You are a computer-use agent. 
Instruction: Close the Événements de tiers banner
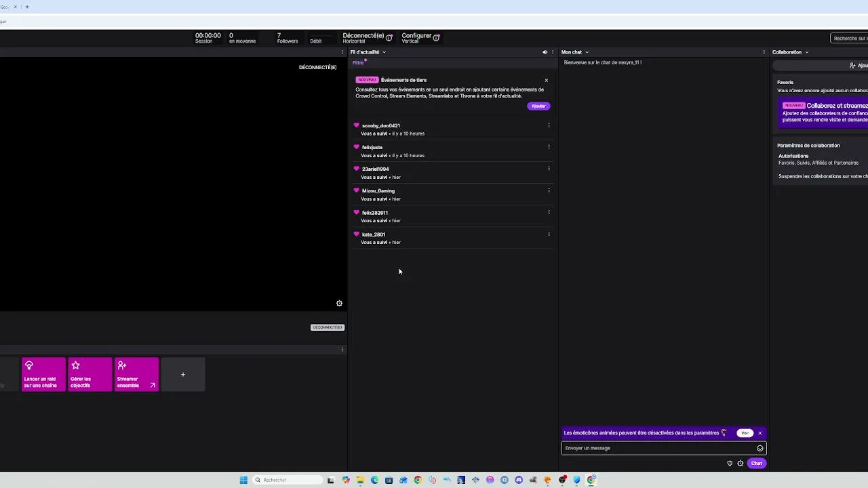click(547, 81)
